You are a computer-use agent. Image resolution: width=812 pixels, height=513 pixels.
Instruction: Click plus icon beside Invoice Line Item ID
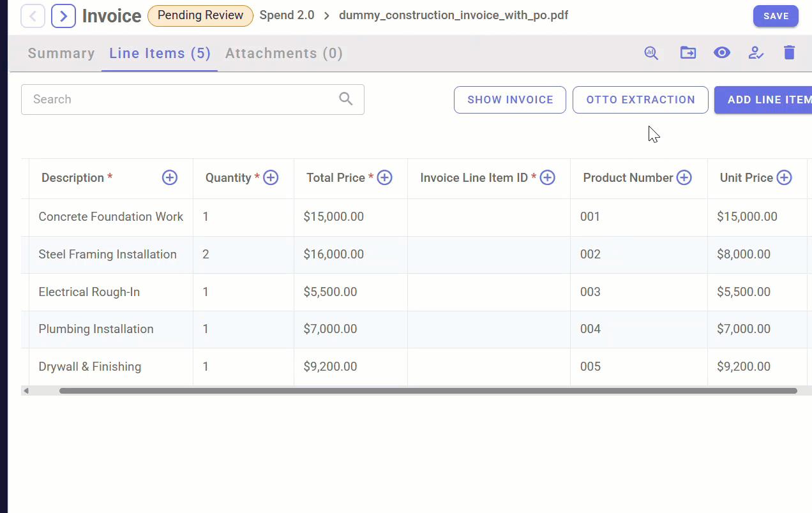coord(547,178)
